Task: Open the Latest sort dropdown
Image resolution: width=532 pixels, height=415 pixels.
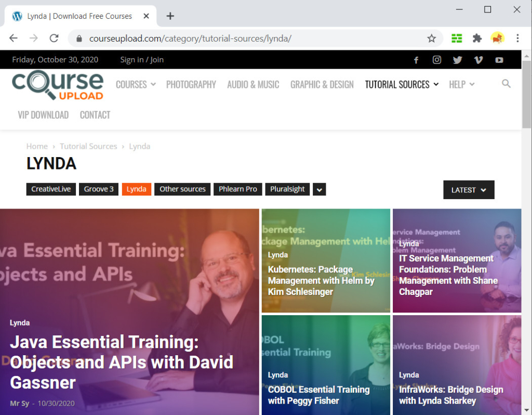Action: click(x=469, y=190)
